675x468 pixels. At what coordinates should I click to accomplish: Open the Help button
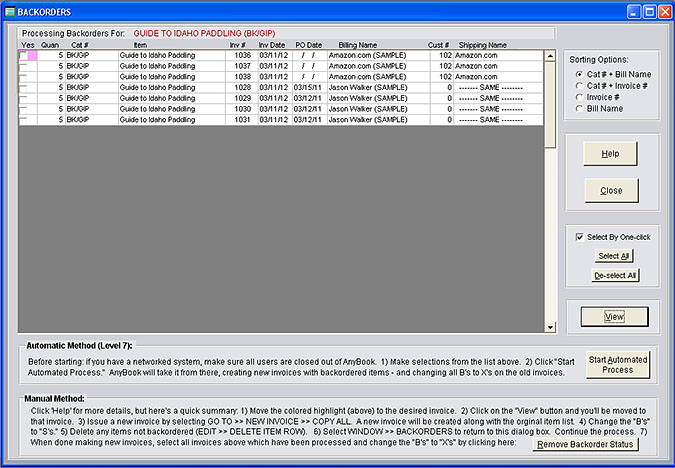610,155
